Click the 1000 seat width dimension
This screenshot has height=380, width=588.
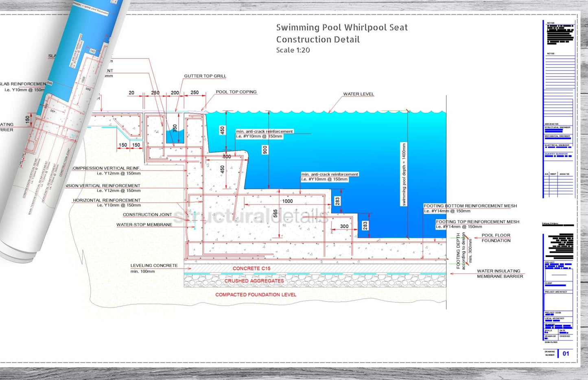[x=287, y=201]
